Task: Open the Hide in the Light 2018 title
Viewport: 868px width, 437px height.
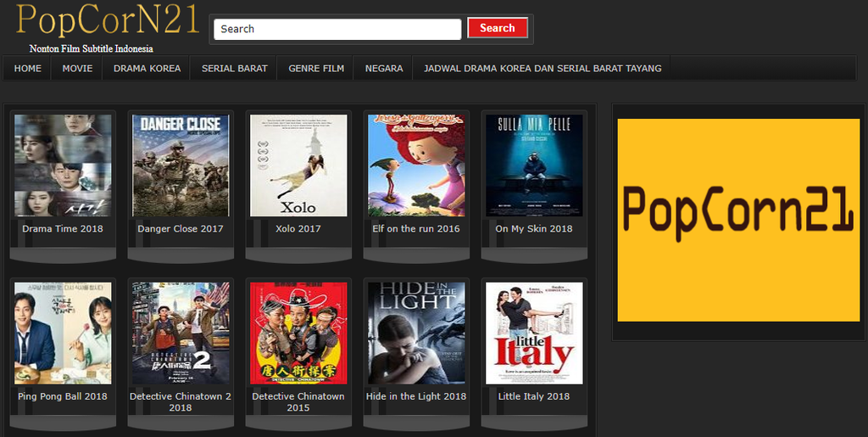Action: tap(416, 396)
